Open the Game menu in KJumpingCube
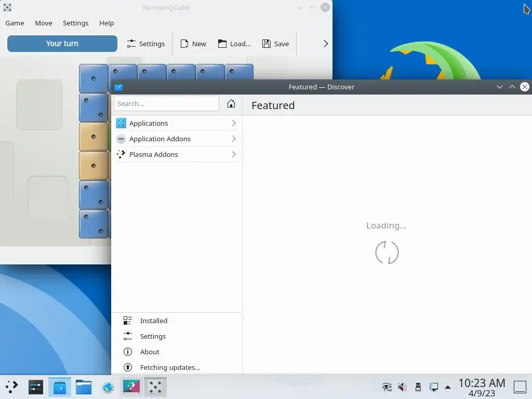The height and width of the screenshot is (399, 532). tap(15, 23)
